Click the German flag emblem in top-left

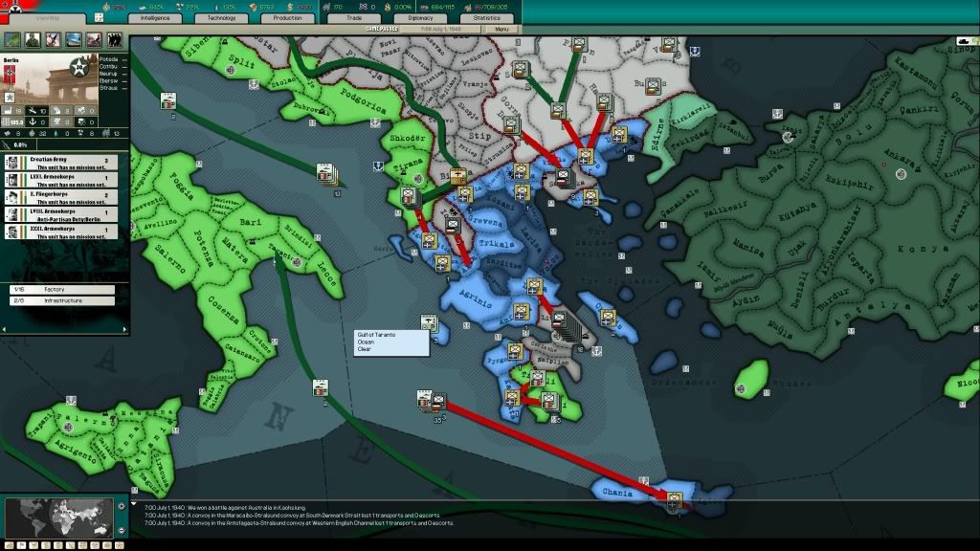pyautogui.click(x=14, y=8)
